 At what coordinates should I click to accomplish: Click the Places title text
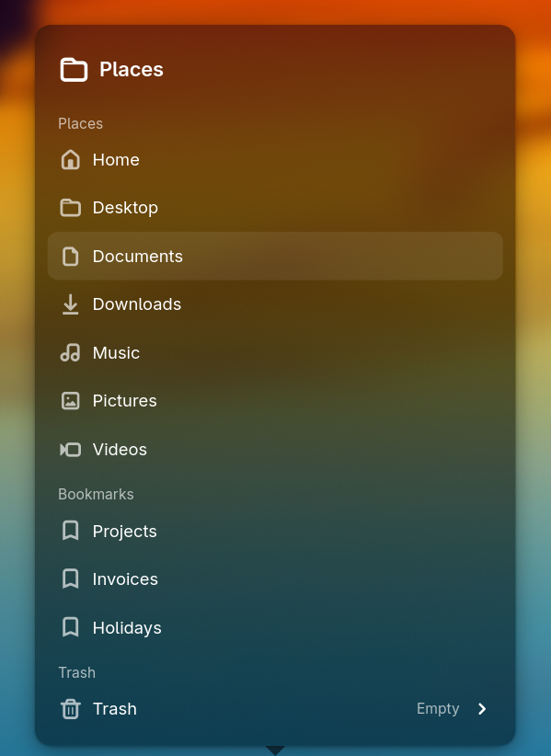[132, 69]
